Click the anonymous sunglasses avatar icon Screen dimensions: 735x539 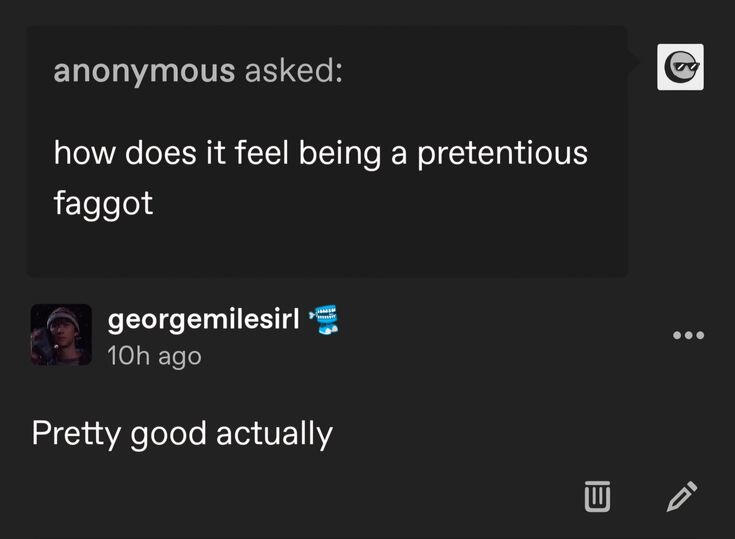[x=680, y=67]
